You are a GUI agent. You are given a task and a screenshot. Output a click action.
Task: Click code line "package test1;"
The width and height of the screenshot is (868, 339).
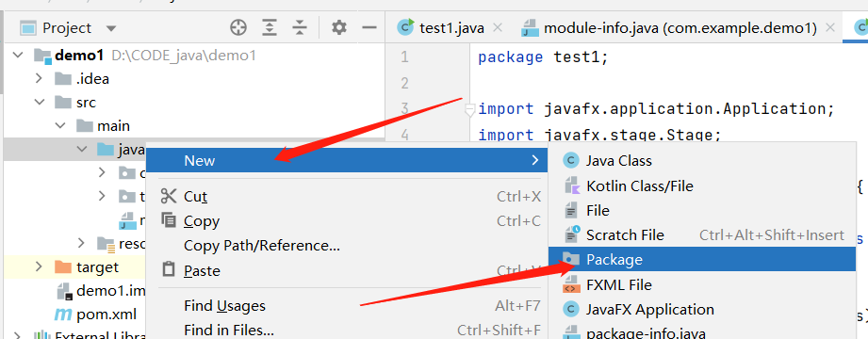[543, 56]
